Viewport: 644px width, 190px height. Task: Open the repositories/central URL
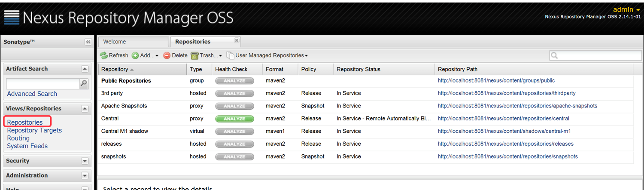click(504, 119)
